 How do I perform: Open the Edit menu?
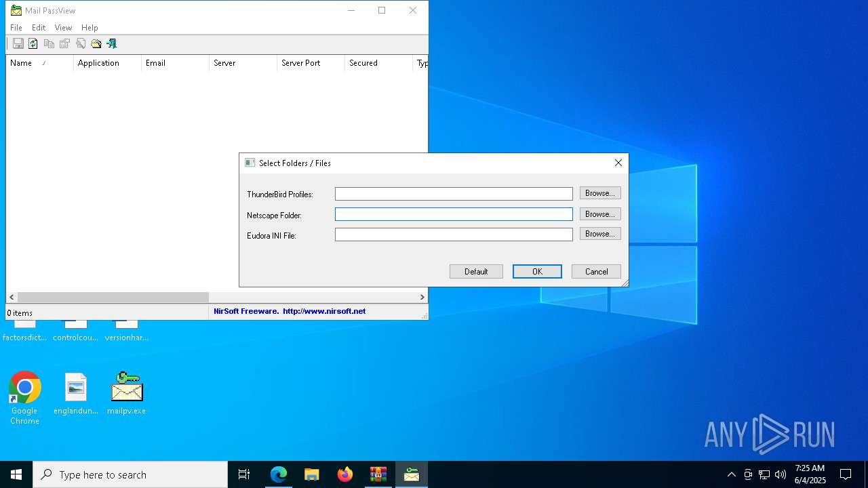[x=39, y=28]
